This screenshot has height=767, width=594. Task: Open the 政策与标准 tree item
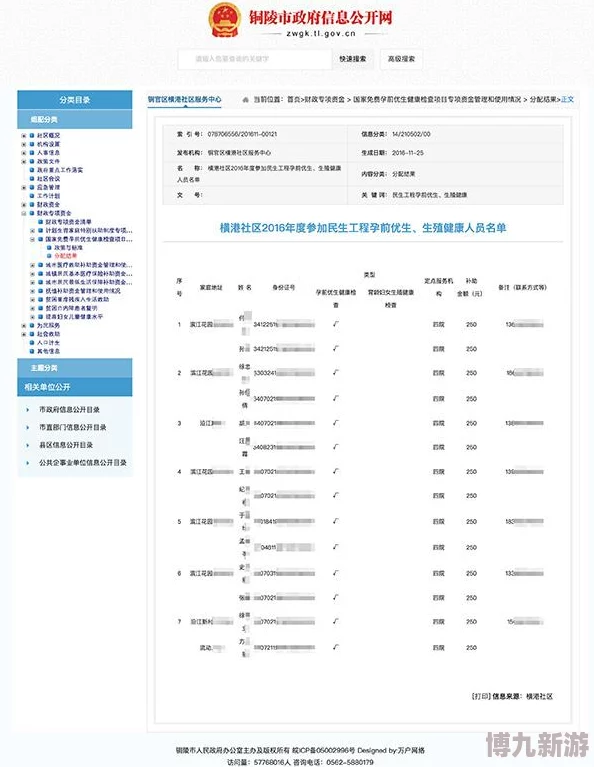pos(69,248)
